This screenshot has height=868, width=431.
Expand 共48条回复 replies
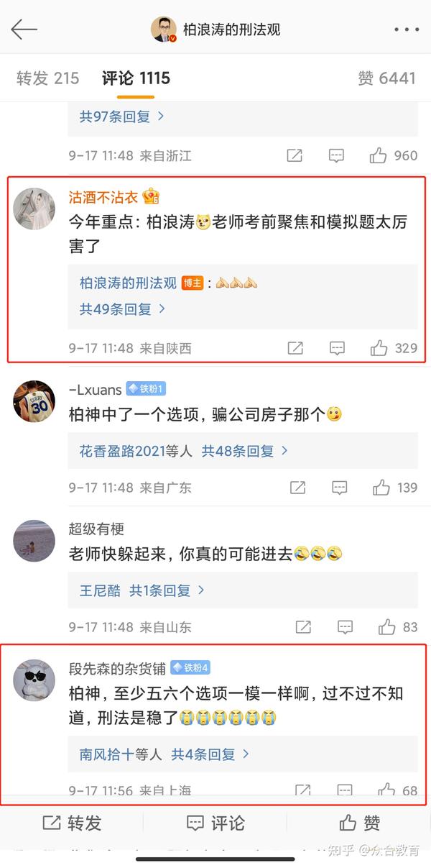pyautogui.click(x=245, y=451)
